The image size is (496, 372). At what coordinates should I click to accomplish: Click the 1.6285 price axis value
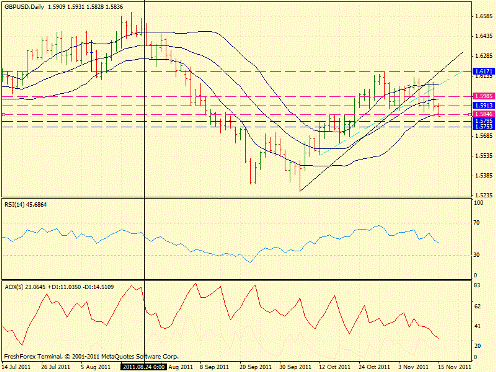pos(484,56)
